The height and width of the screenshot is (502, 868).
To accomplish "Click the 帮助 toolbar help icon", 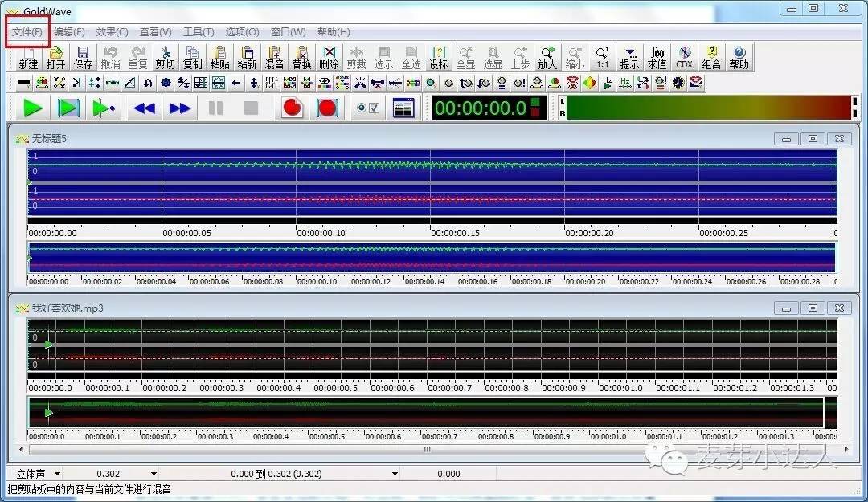I will click(x=739, y=58).
